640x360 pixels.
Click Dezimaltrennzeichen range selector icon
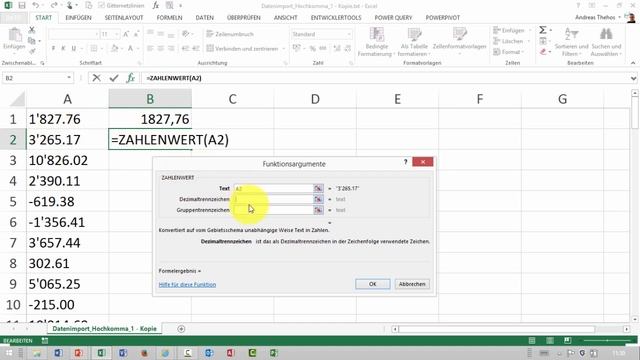(x=318, y=199)
